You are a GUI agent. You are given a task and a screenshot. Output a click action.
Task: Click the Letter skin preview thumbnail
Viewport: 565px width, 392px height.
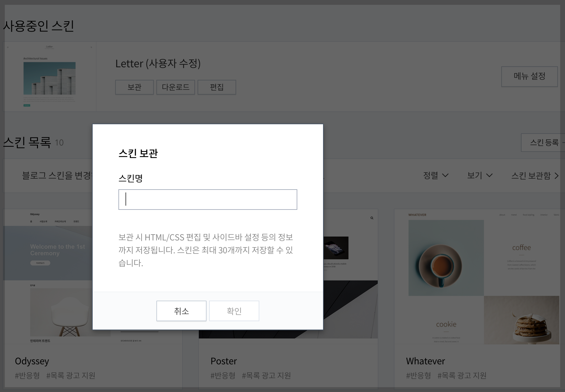50,77
